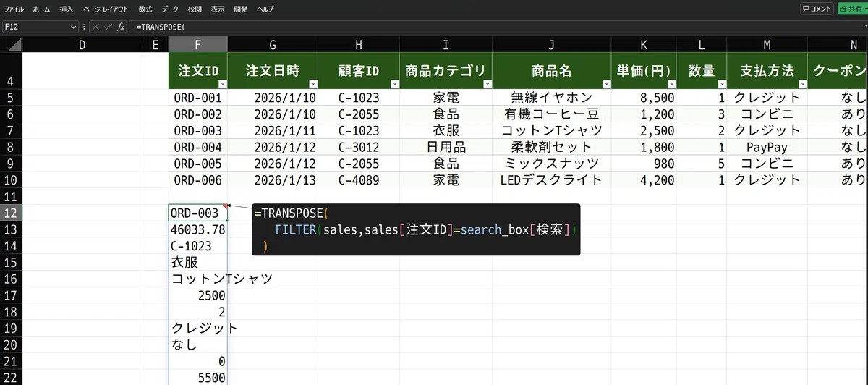Open the 顧客ID column filter dropdown

coord(393,84)
